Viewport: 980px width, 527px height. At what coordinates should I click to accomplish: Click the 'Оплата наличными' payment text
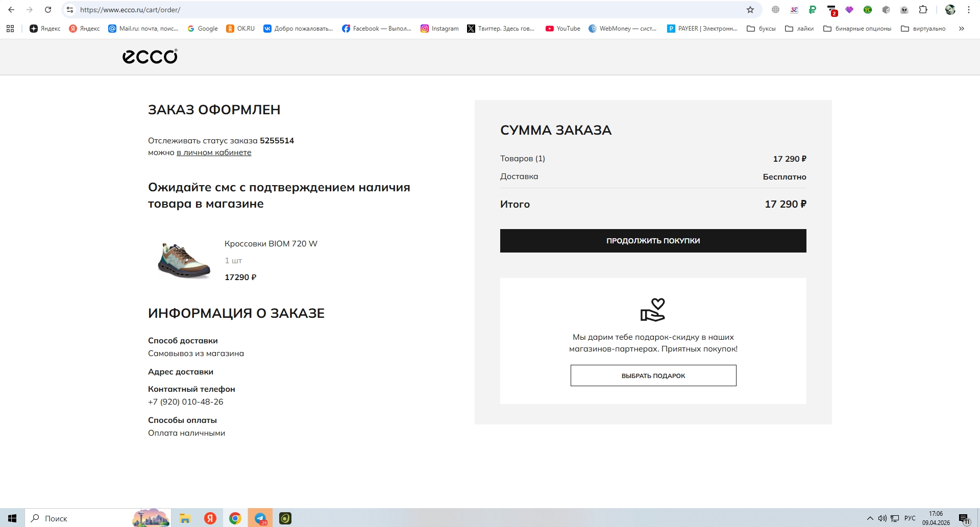point(186,433)
